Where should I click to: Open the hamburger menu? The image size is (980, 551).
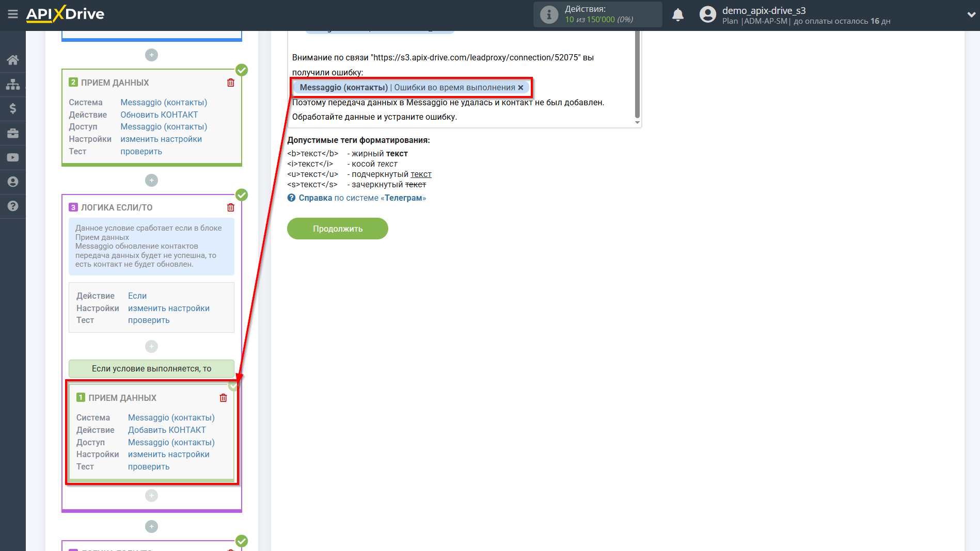point(13,14)
